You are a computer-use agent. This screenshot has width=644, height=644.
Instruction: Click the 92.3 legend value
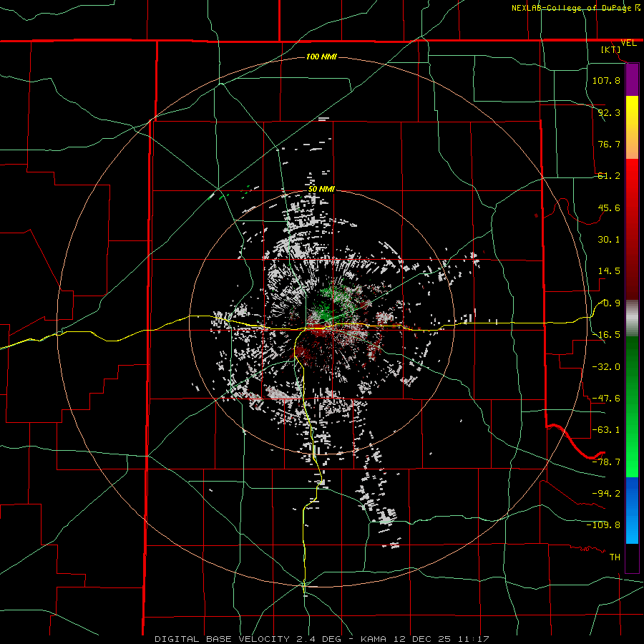pos(609,112)
